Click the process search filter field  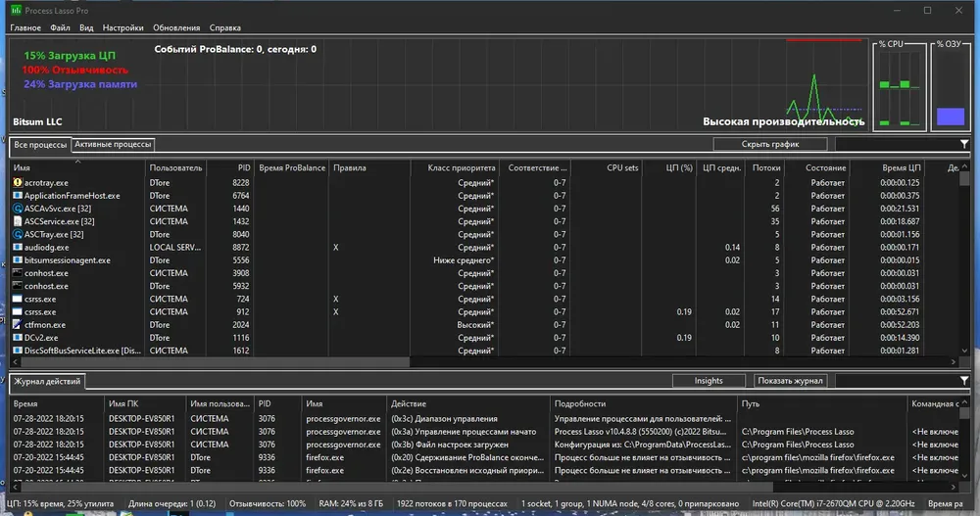pos(897,144)
